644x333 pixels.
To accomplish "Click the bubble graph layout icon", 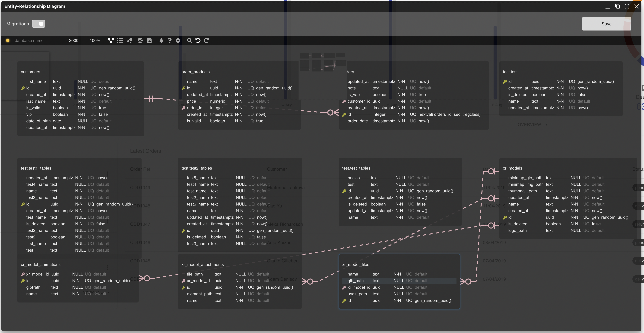I will (130, 40).
